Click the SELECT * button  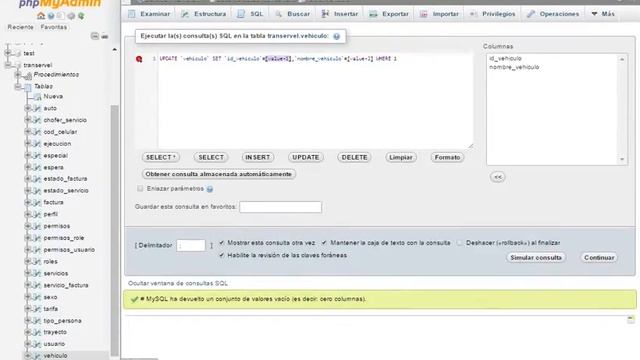[x=161, y=158]
